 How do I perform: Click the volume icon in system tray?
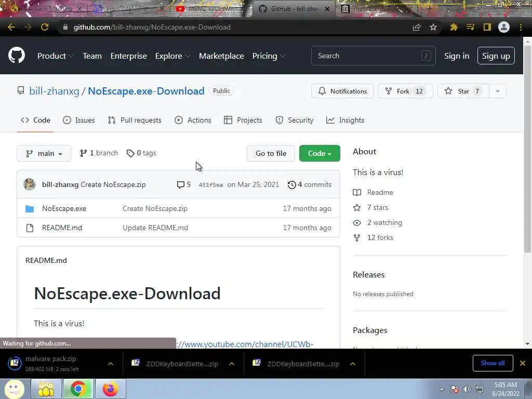click(x=467, y=389)
